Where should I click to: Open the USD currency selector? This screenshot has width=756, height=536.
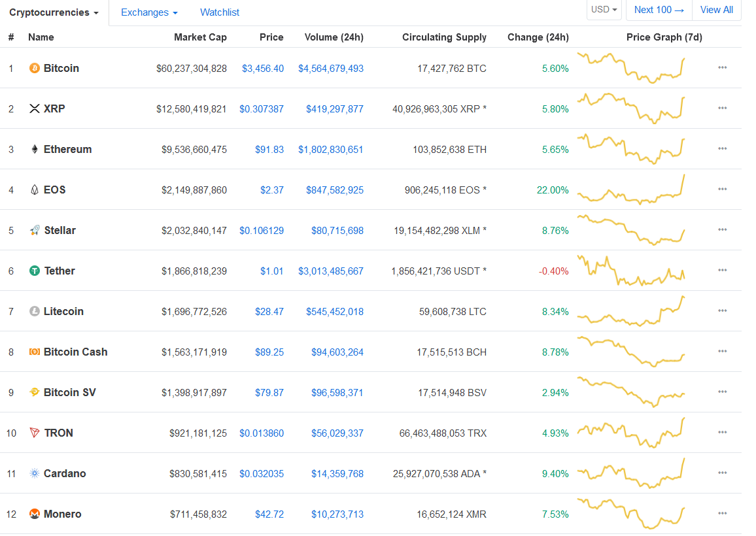604,10
